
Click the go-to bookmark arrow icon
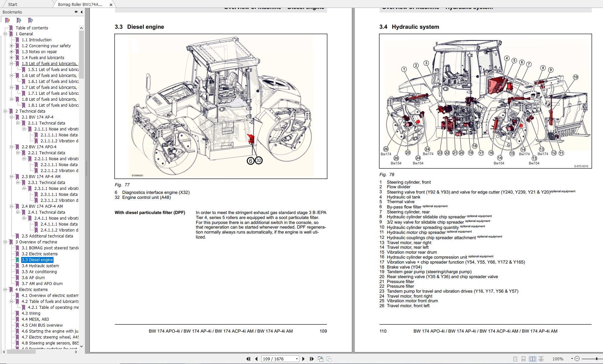(x=30, y=20)
